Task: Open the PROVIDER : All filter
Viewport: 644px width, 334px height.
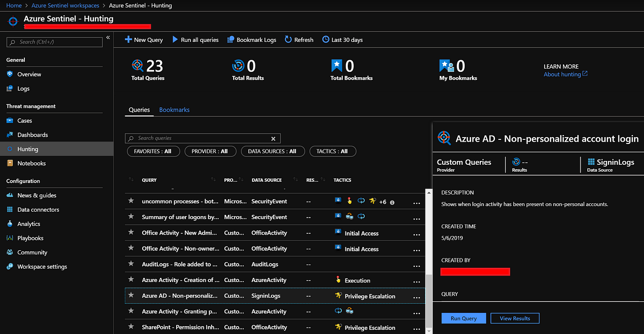Action: pyautogui.click(x=211, y=151)
